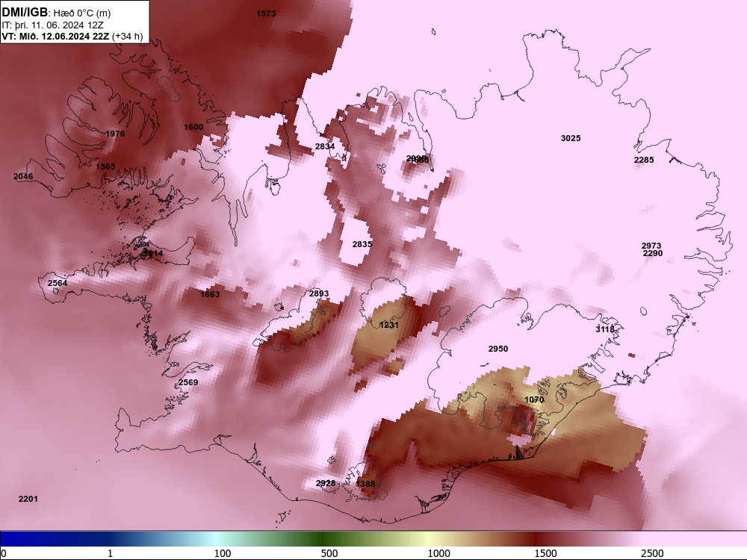Screen dimensions: 747x560
Task: Click the 1231 value on the brown glacier area
Action: pos(388,325)
